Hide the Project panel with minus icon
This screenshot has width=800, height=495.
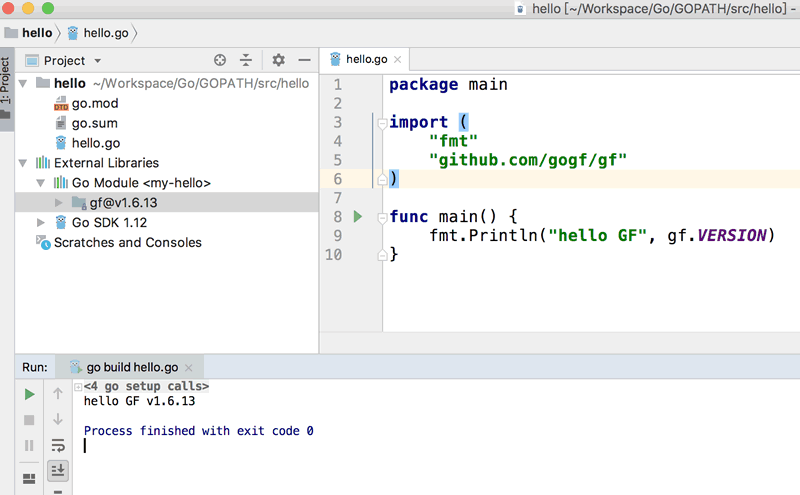pyautogui.click(x=303, y=61)
